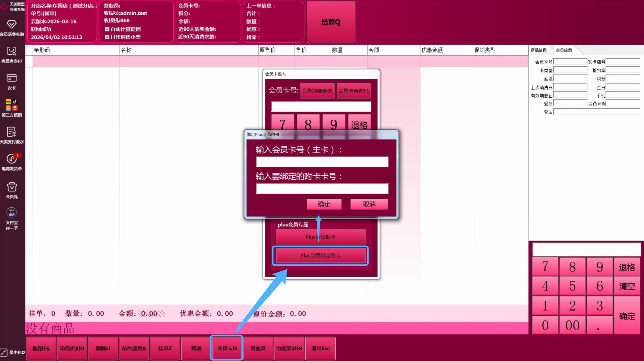Open e-commerce shipping orders (电商发货单) icon
Viewport: 644px width, 361px height.
click(x=12, y=162)
